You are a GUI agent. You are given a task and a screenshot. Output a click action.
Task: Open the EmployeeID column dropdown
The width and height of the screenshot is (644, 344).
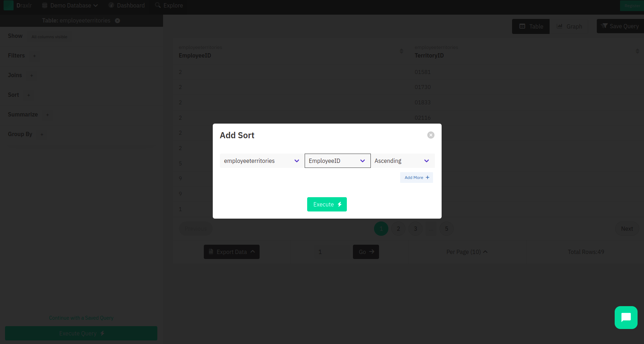337,161
